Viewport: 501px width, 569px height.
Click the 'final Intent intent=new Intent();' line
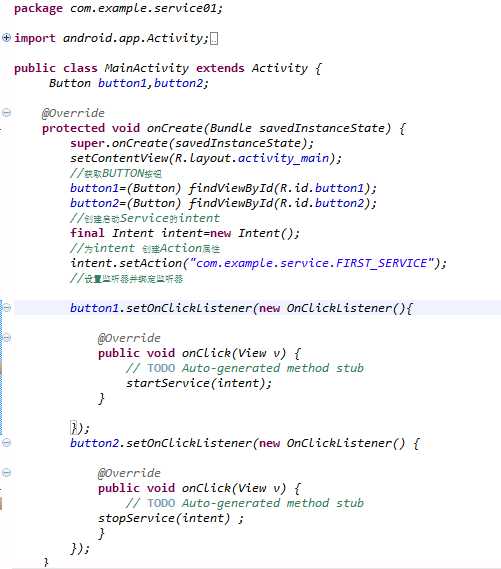pyautogui.click(x=185, y=233)
